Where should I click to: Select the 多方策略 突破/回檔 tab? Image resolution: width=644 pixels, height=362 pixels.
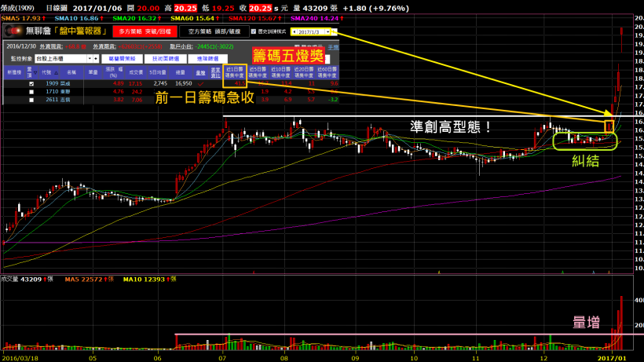point(137,32)
